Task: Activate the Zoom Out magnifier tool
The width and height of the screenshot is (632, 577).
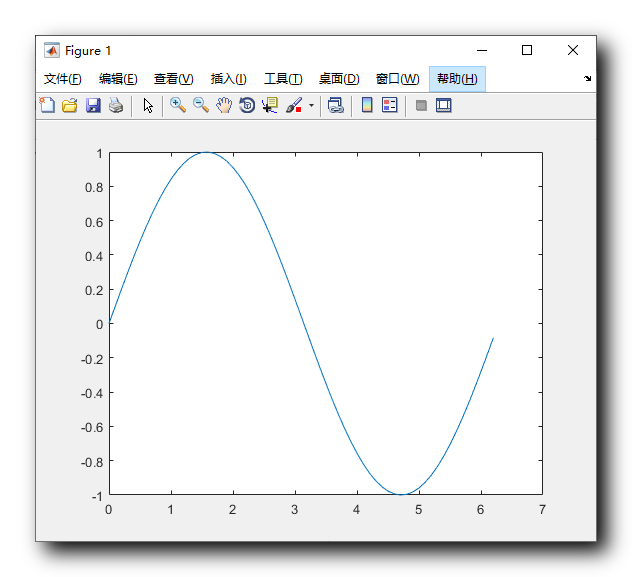Action: pos(201,105)
